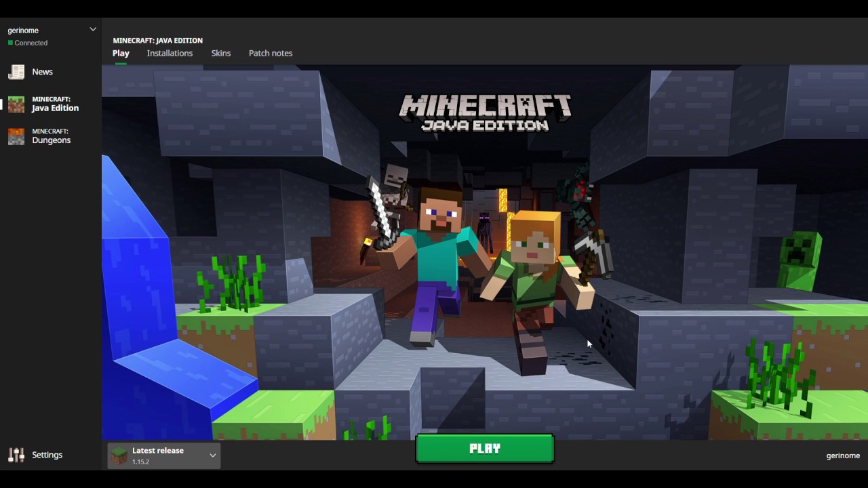The width and height of the screenshot is (868, 488).
Task: Click the gerinome username at bottom right
Action: click(x=843, y=455)
